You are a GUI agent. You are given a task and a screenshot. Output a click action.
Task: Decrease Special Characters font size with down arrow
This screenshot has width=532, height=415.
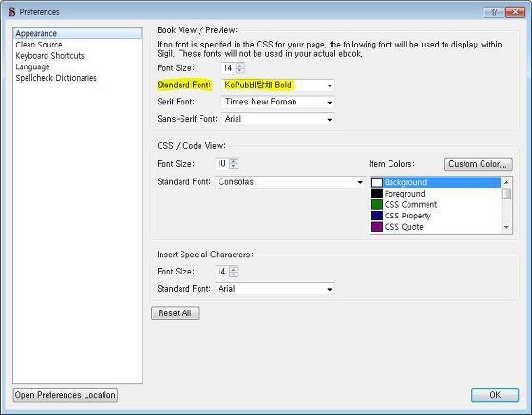coord(234,274)
